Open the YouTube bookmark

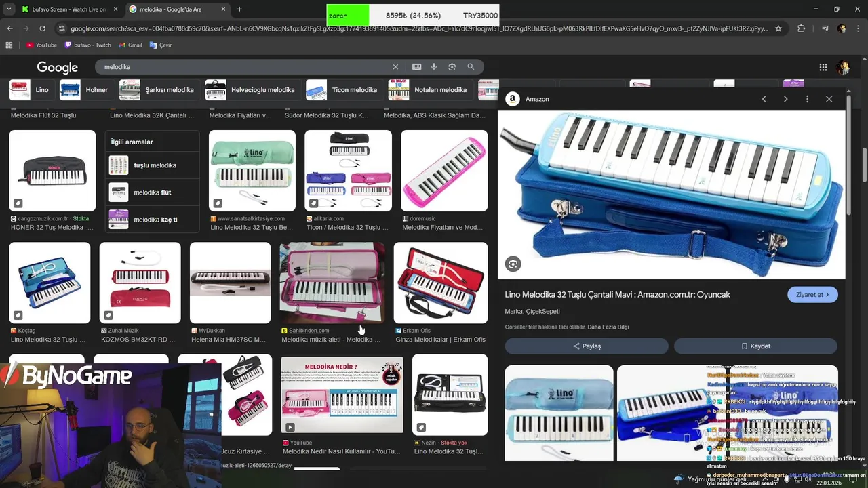[x=41, y=45]
